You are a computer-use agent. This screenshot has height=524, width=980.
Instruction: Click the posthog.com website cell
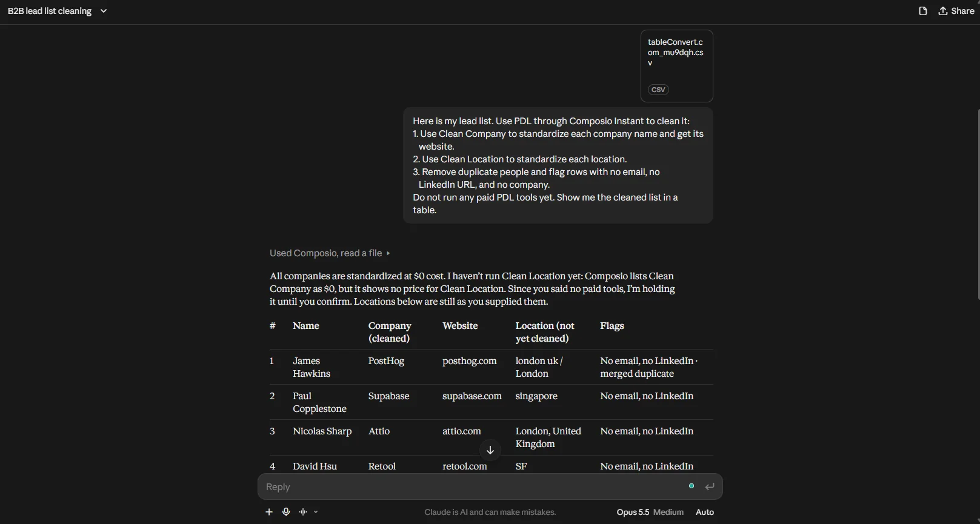click(469, 361)
